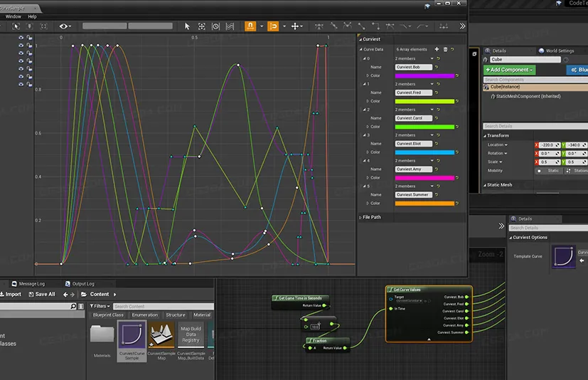This screenshot has width=588, height=380.
Task: Toggle the topmost lock icon in curve list
Action: (29, 38)
